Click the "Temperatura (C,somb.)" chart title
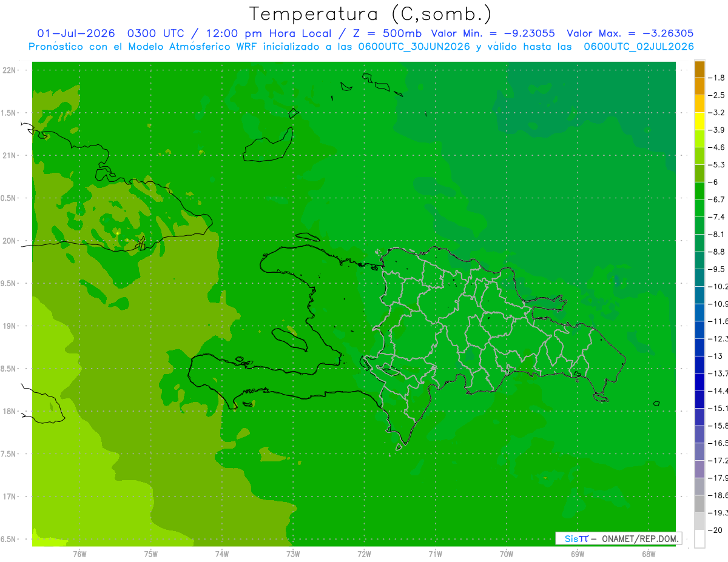Image resolution: width=728 pixels, height=562 pixels. click(371, 15)
